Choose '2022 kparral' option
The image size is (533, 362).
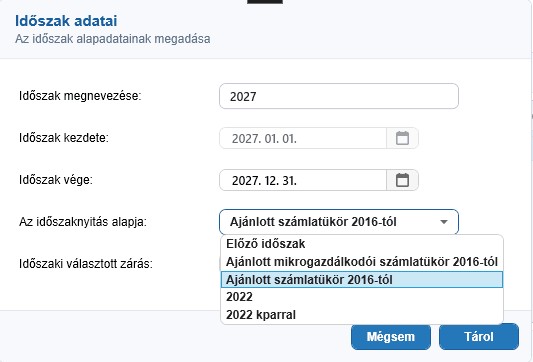point(362,315)
